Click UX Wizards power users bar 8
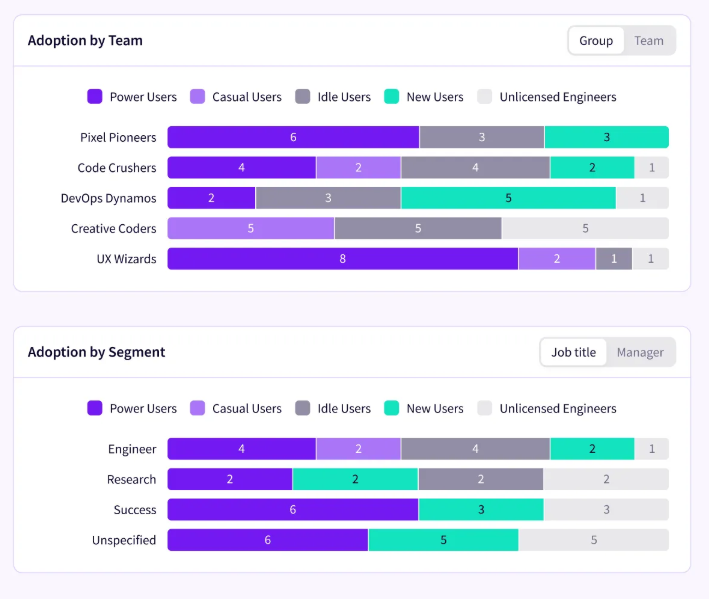Viewport: 709px width, 599px height. pyautogui.click(x=343, y=259)
